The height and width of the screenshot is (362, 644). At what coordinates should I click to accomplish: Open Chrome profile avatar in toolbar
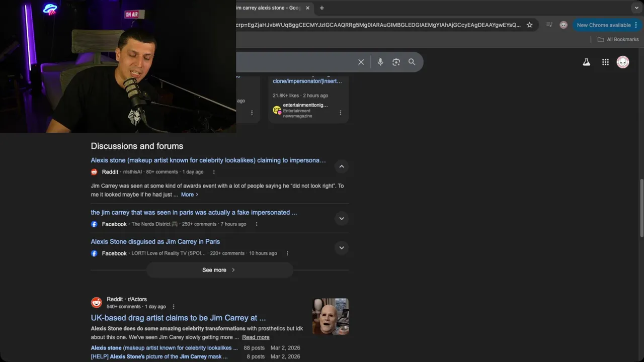pyautogui.click(x=563, y=25)
